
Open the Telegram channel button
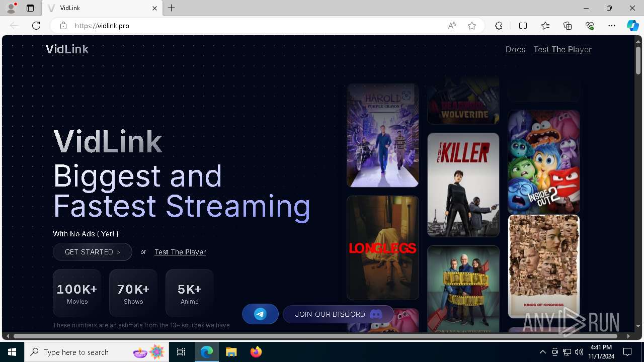260,314
